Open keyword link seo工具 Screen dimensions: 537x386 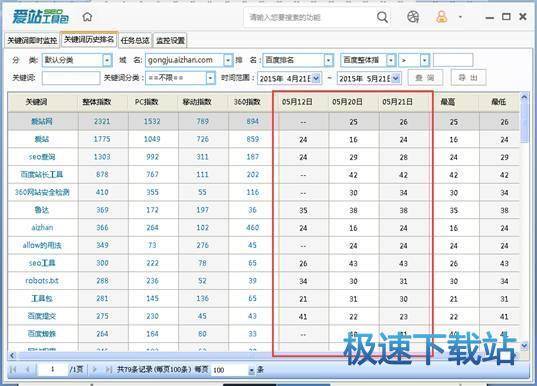coord(42,263)
